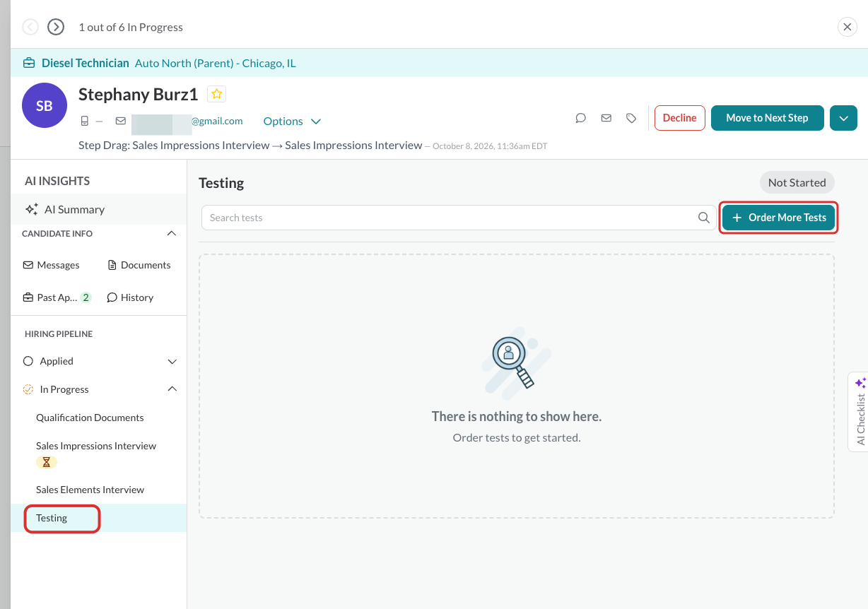
Task: Open the Options dropdown
Action: coord(292,122)
